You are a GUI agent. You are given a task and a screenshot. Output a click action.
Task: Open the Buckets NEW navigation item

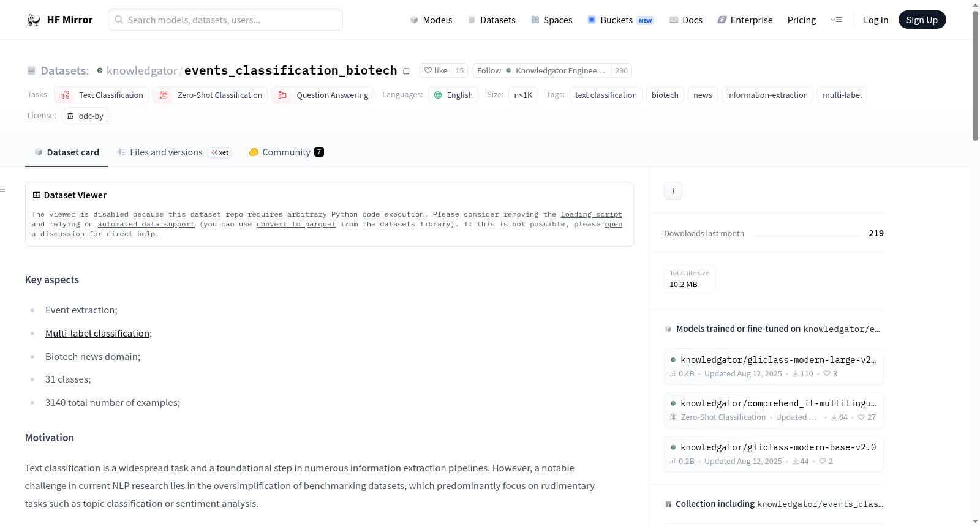[x=620, y=20]
